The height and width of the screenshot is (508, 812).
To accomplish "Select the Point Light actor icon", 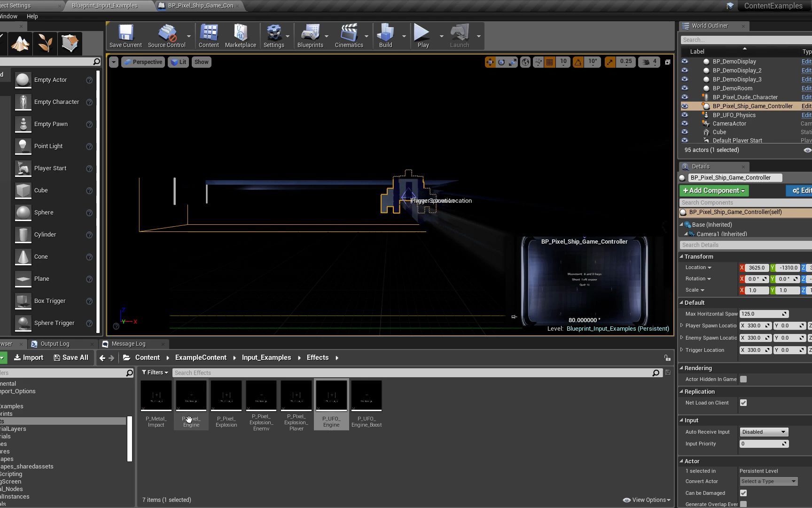I will (x=23, y=146).
